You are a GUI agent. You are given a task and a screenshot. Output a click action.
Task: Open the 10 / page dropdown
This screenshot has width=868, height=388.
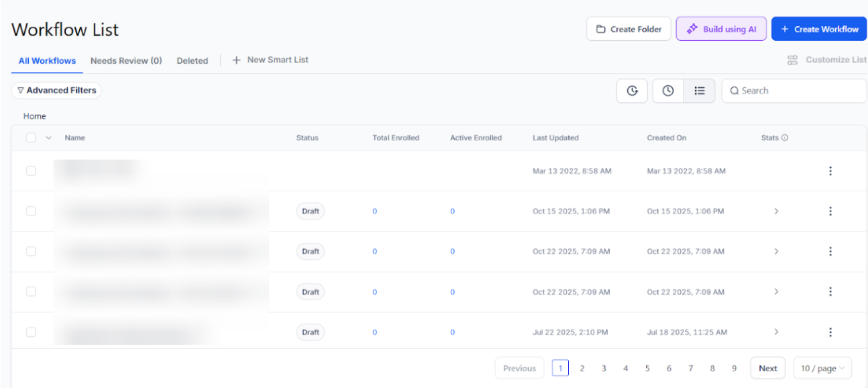pos(822,369)
